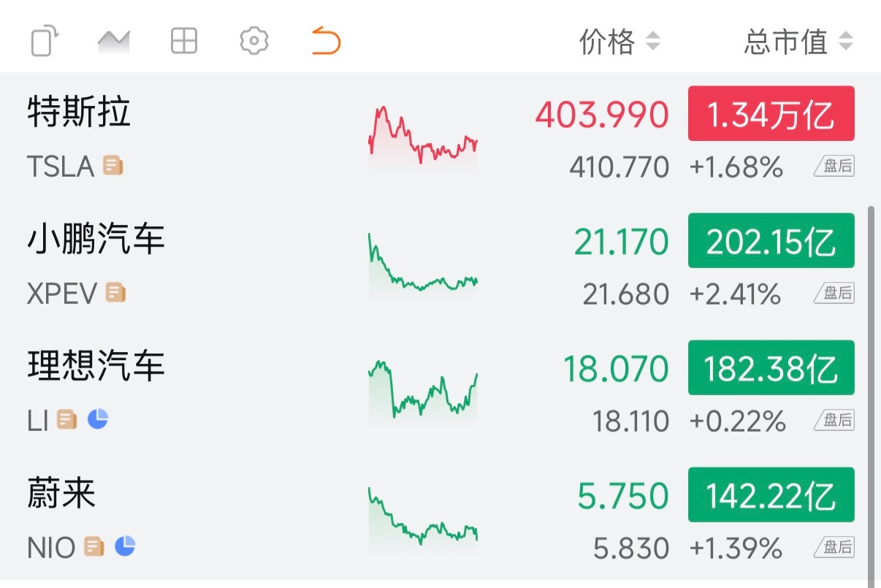Open XPEV's document announcement icon
Image resolution: width=881 pixels, height=588 pixels.
[x=115, y=293]
